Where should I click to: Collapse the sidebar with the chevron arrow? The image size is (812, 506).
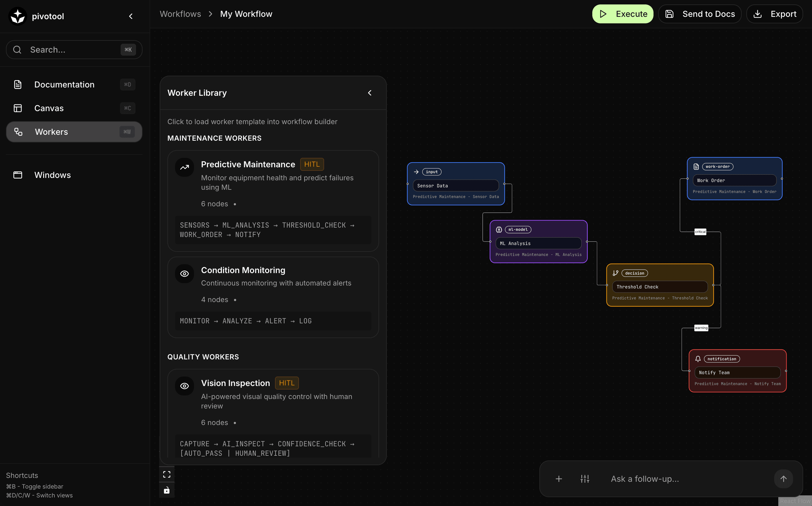(x=131, y=16)
